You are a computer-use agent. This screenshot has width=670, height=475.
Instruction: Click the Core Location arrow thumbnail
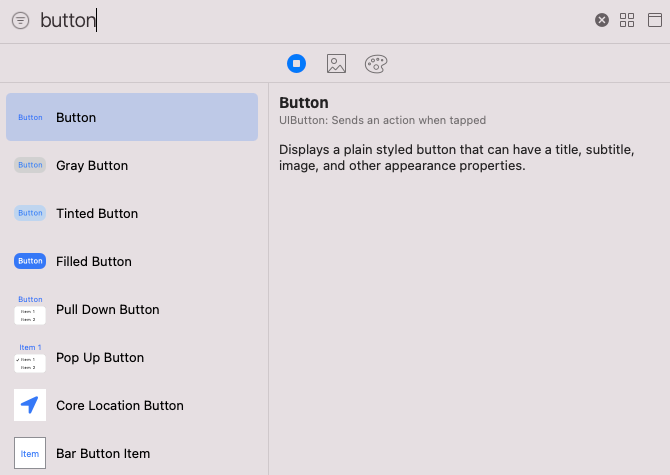pyautogui.click(x=30, y=405)
